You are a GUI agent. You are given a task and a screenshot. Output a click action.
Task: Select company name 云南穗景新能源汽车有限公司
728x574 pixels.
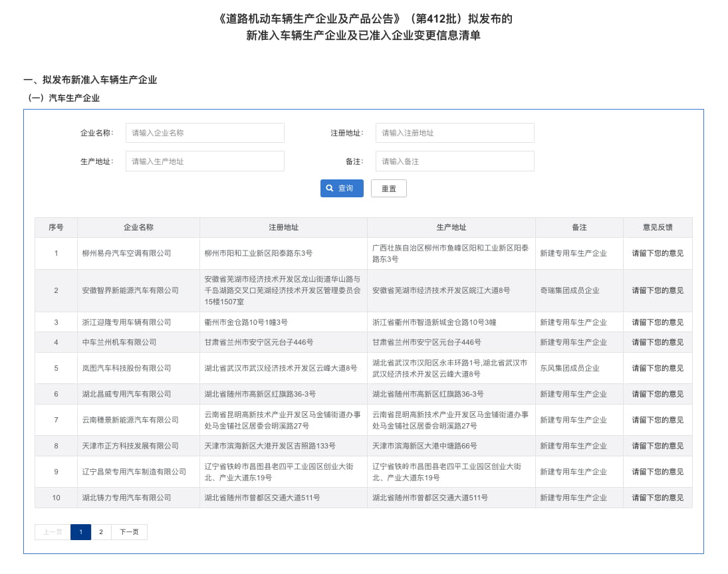[130, 420]
